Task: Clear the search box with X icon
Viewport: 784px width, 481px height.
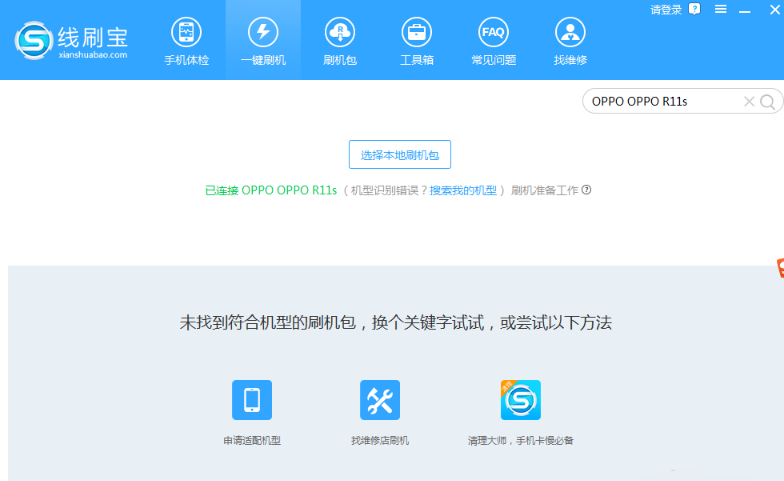Action: [749, 102]
